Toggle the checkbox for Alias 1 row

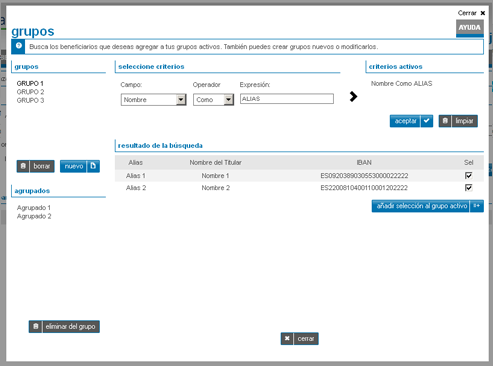coord(468,175)
